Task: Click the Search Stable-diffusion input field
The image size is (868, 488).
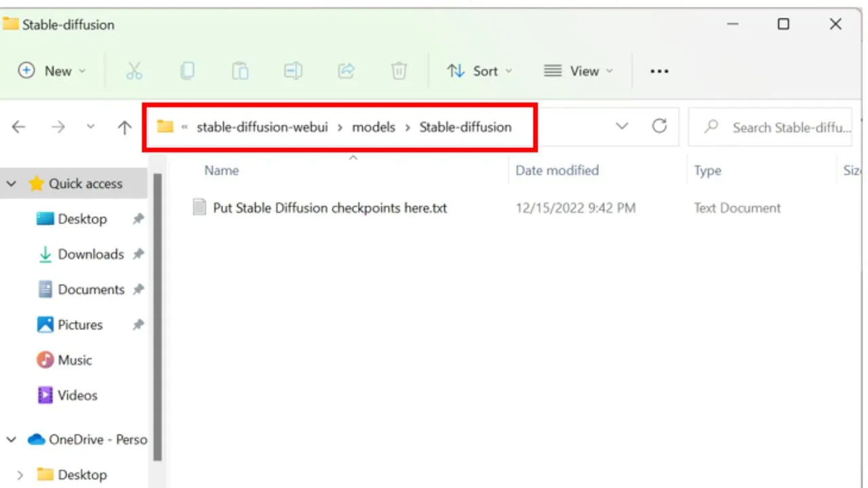Action: click(x=770, y=127)
